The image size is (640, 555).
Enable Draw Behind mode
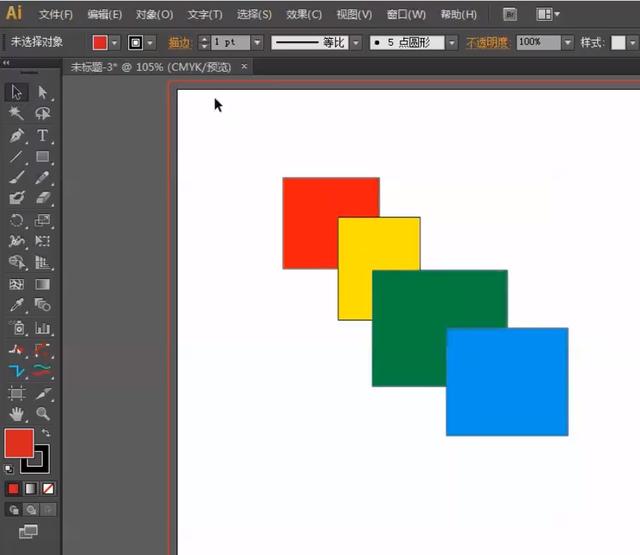click(31, 510)
